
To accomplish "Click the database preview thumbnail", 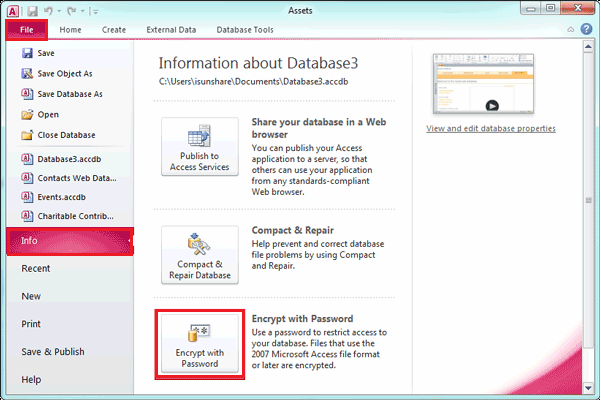I will (483, 84).
